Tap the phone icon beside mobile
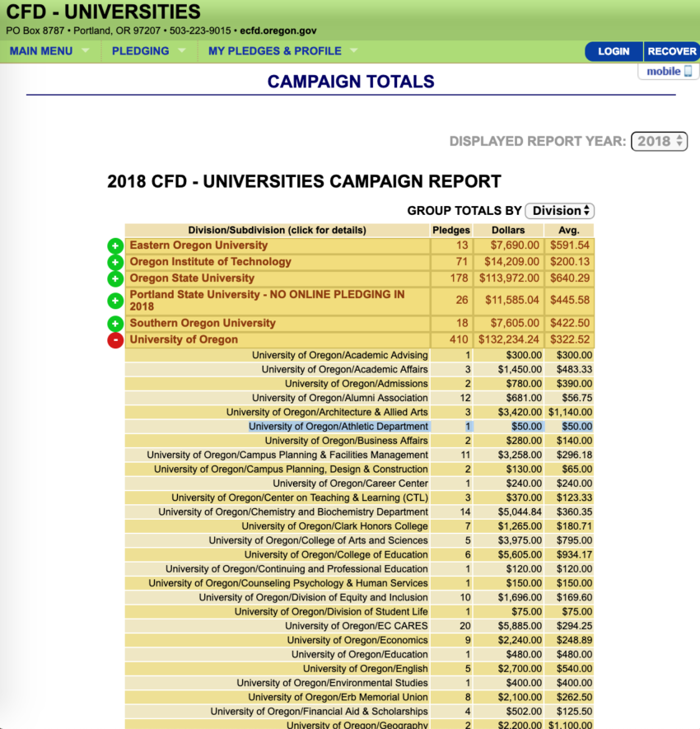The image size is (700, 729). [x=688, y=71]
